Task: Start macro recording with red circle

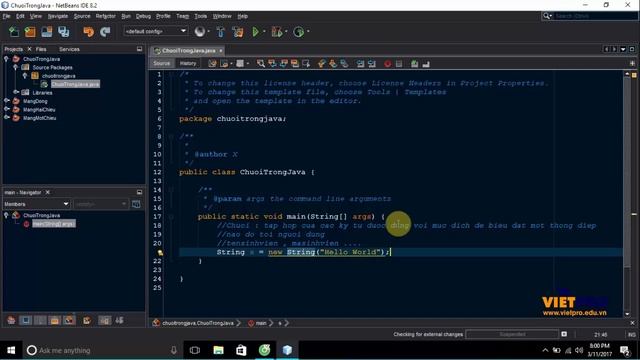Action: pyautogui.click(x=387, y=64)
